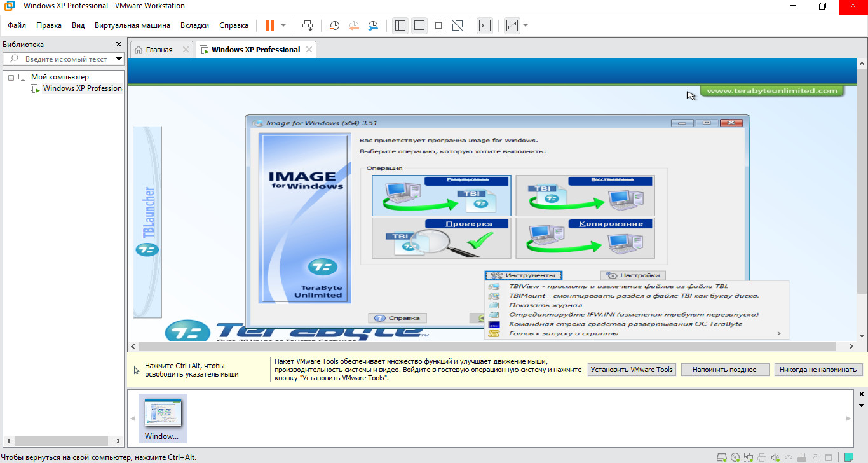Select the edit IFW.INI menu entry
This screenshot has height=463, width=868.
(636, 314)
